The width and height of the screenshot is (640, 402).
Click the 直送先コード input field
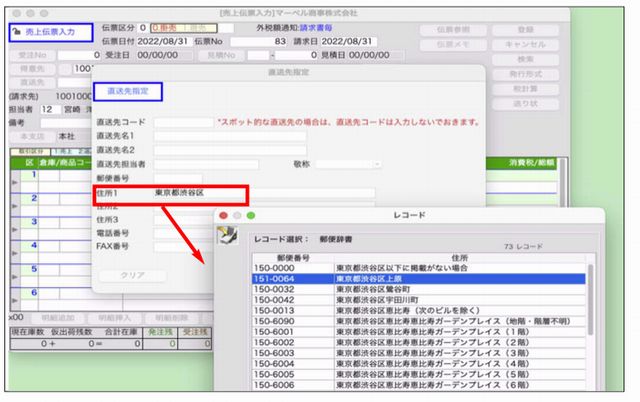click(183, 122)
